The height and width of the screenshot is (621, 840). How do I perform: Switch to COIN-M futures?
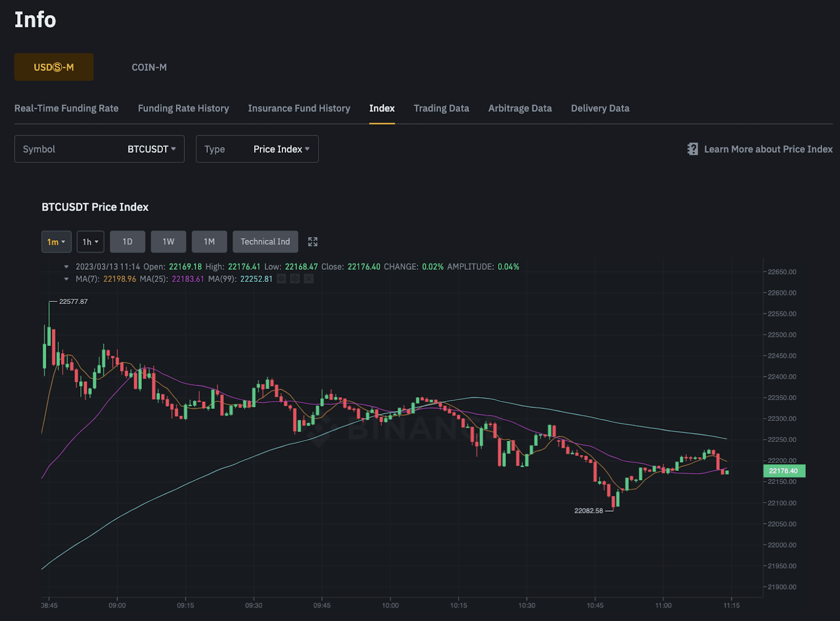pos(149,67)
